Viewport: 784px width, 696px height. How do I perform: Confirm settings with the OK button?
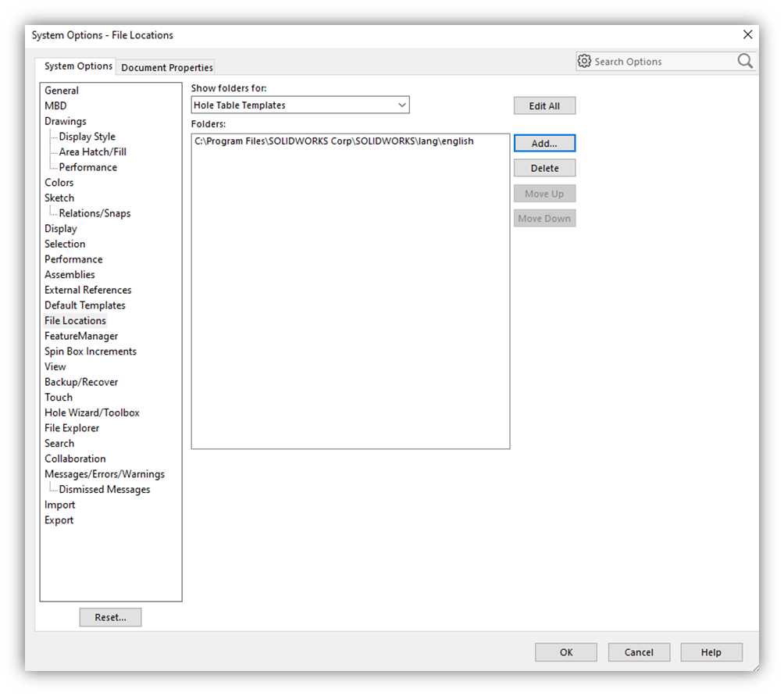(565, 651)
